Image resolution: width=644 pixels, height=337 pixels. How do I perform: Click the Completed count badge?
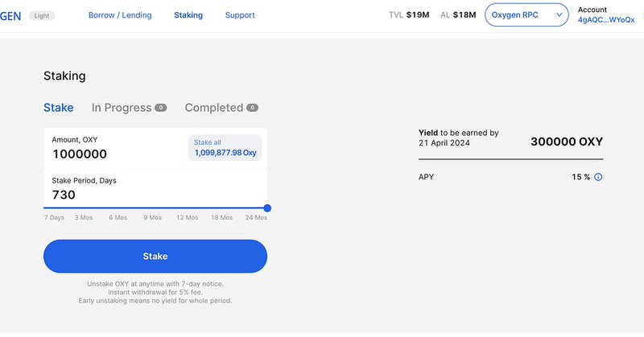click(252, 108)
